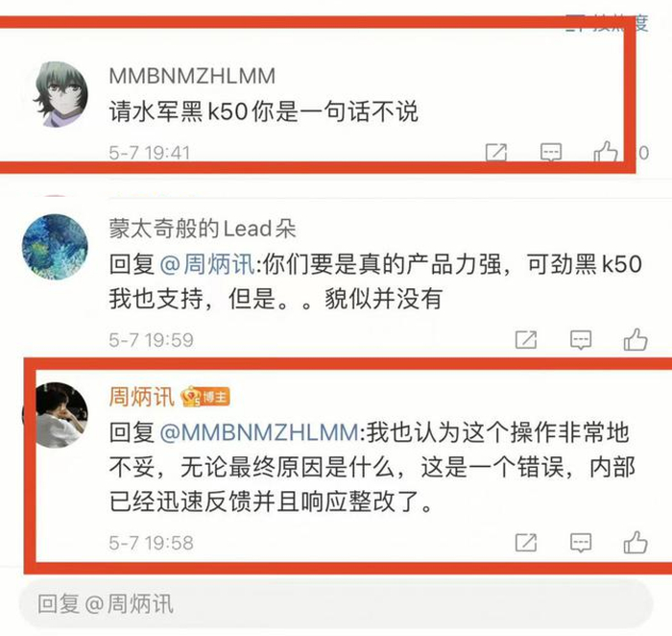Open 蒙太奇般的Lead朵 username link
Viewport: 672px width, 636px height.
[x=203, y=228]
